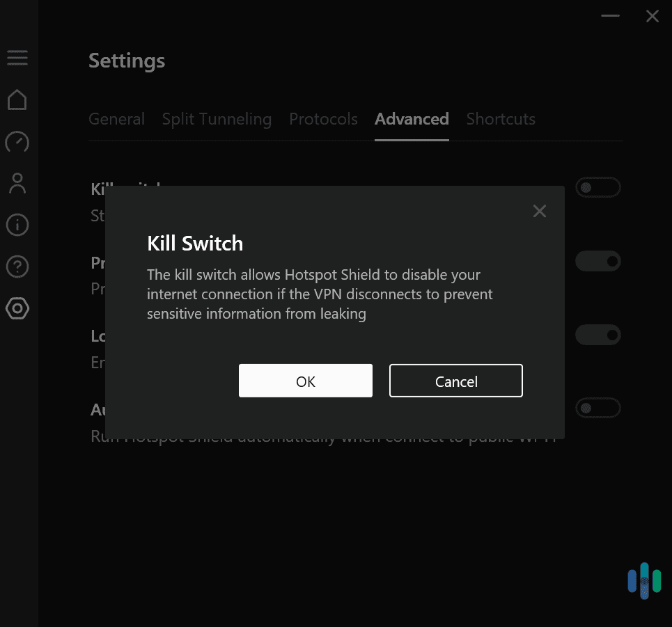
Task: Turn off the third enabled toggle switch
Action: pyautogui.click(x=597, y=335)
